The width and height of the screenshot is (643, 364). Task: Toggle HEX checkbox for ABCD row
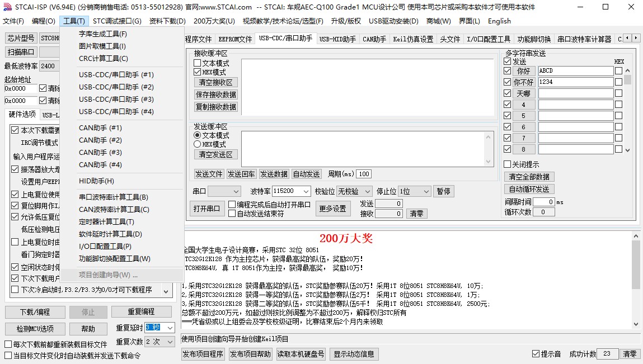pos(618,70)
